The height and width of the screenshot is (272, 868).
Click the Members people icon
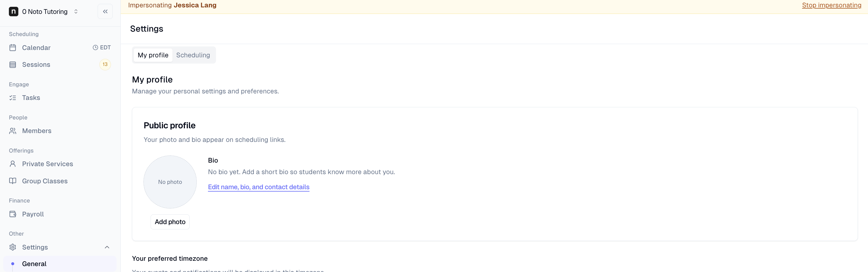coord(13,131)
